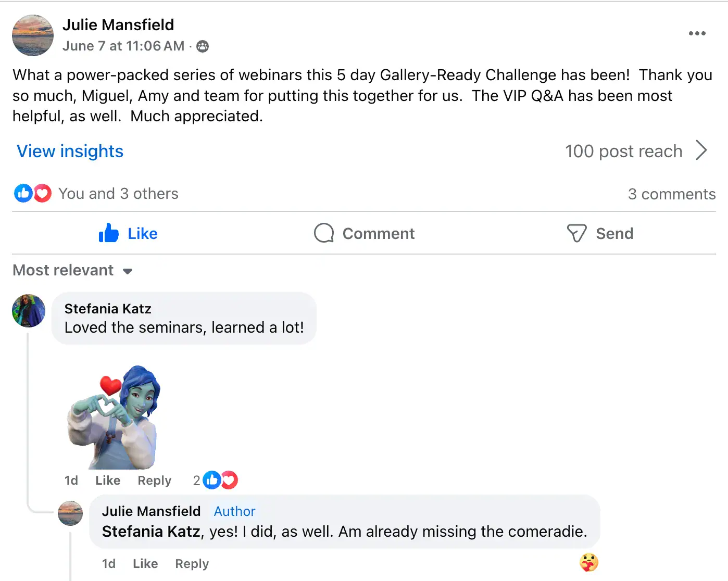Click the group privacy icon beside timestamp
Image resolution: width=728 pixels, height=581 pixels.
tap(203, 46)
